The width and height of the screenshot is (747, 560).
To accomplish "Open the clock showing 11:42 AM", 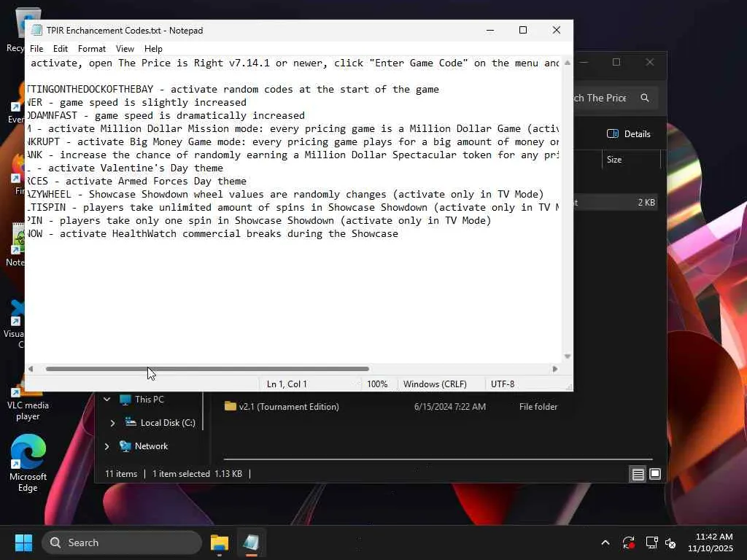I will coord(710,542).
